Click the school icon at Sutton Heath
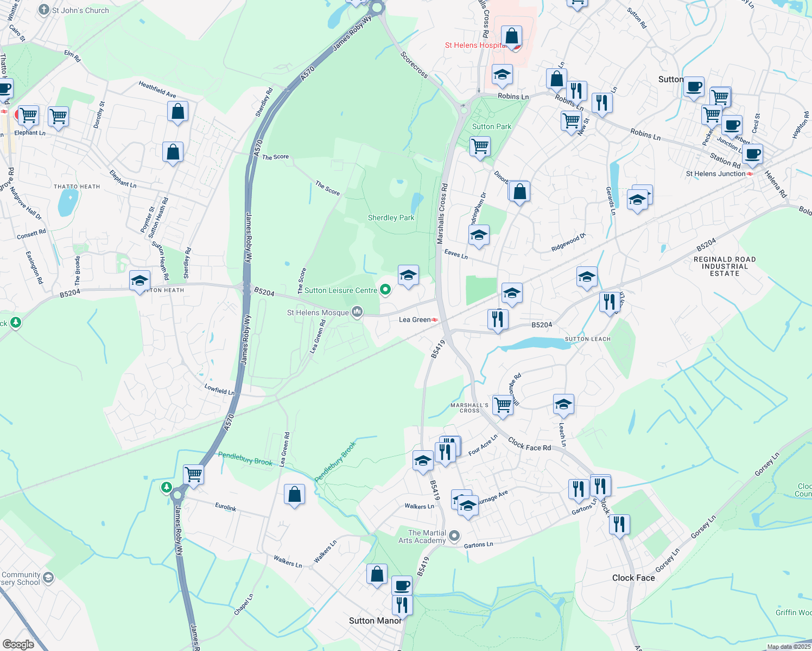Screen dimensions: 812x651 click(139, 280)
